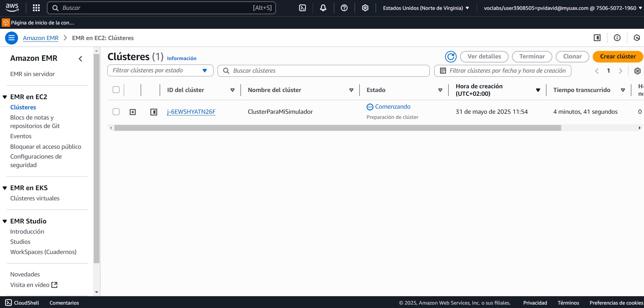Click the Ver detalles button
Screen dimensions: 644x308
coord(484,57)
